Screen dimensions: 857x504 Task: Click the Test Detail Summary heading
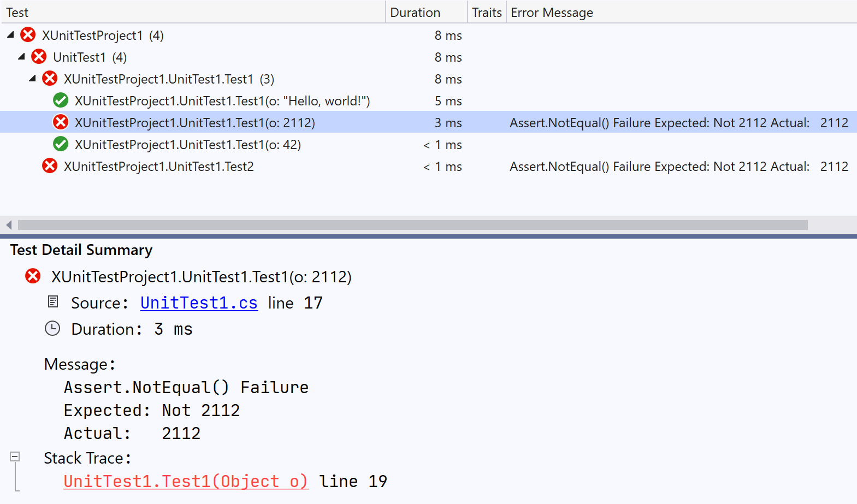click(81, 250)
